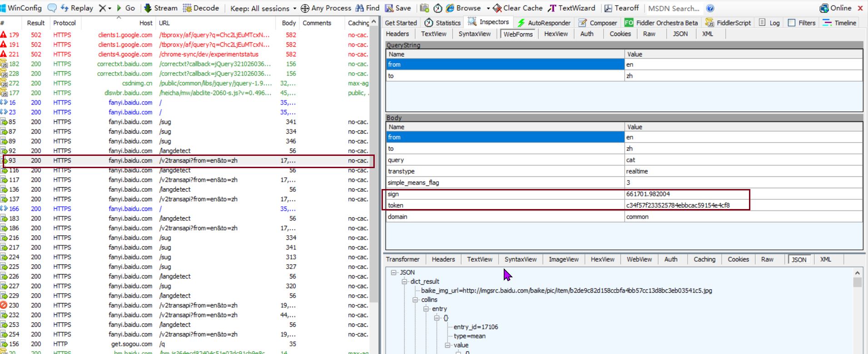Open WinConfig from the toolbar
The image size is (868, 354).
point(21,8)
